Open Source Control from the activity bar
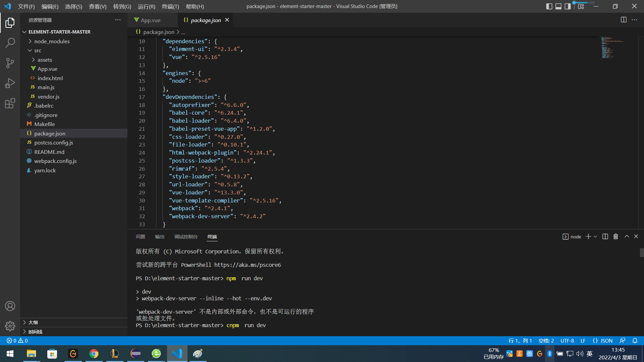 [10, 63]
